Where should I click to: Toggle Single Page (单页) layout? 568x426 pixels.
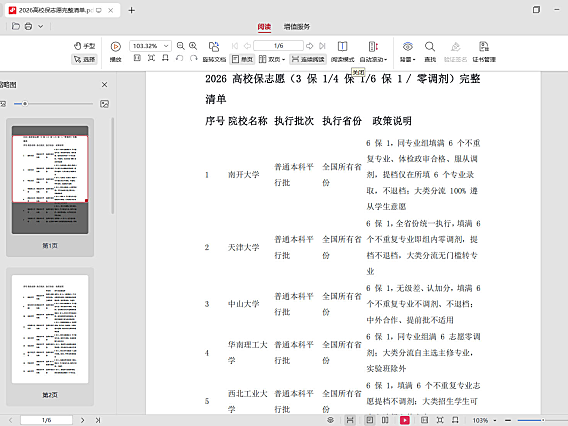point(242,59)
